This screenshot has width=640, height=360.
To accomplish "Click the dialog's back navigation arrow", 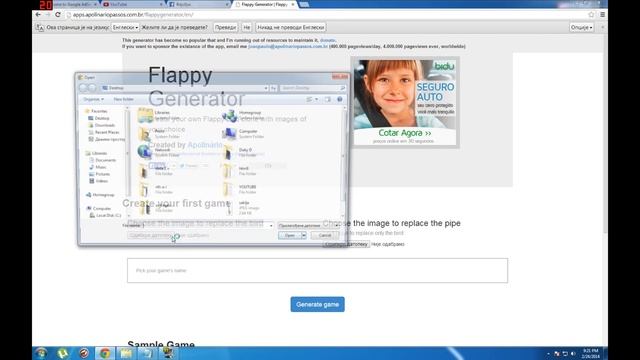I will [84, 88].
